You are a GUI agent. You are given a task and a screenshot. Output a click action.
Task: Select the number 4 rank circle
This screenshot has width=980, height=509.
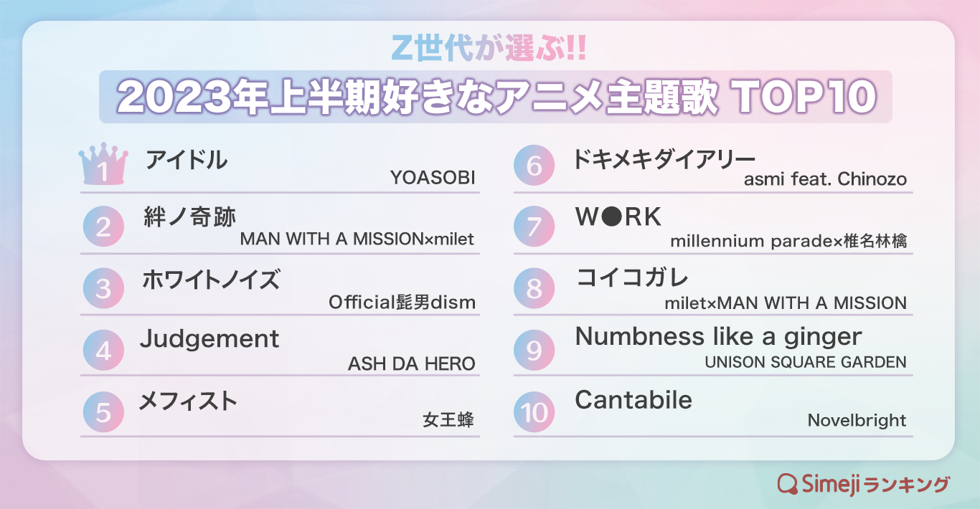(x=103, y=350)
